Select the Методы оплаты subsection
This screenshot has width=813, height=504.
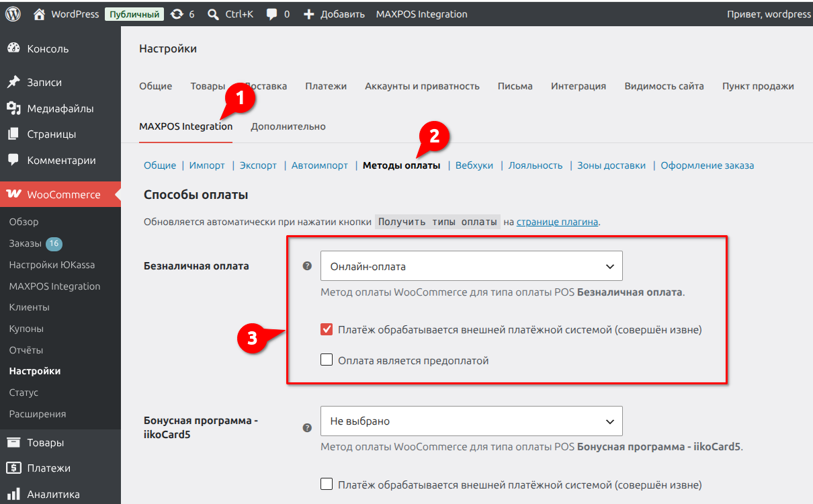coord(402,165)
